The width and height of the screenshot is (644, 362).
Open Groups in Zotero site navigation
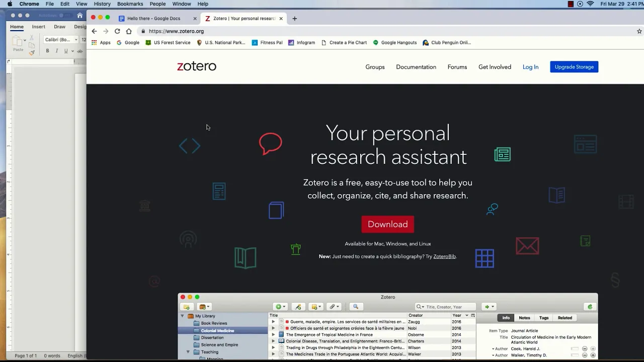coord(375,67)
